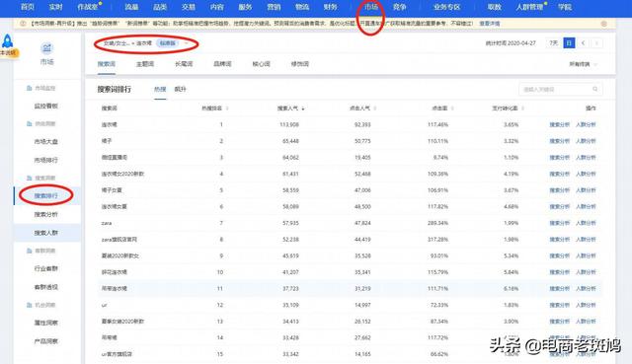
Task: Sort by 支付转化率 column icon
Action: 522,109
